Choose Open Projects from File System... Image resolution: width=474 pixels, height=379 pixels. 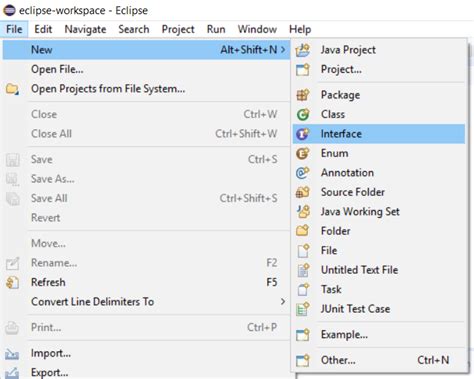pyautogui.click(x=146, y=89)
